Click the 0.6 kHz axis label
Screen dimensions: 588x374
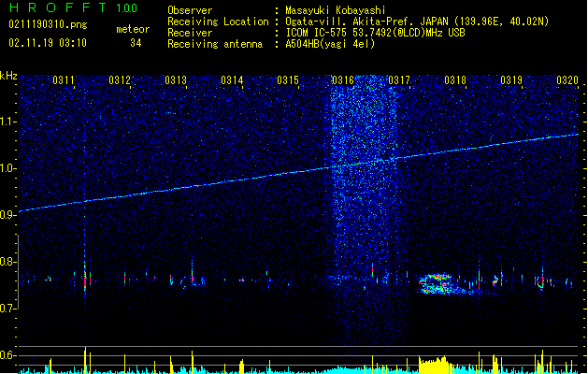8,355
